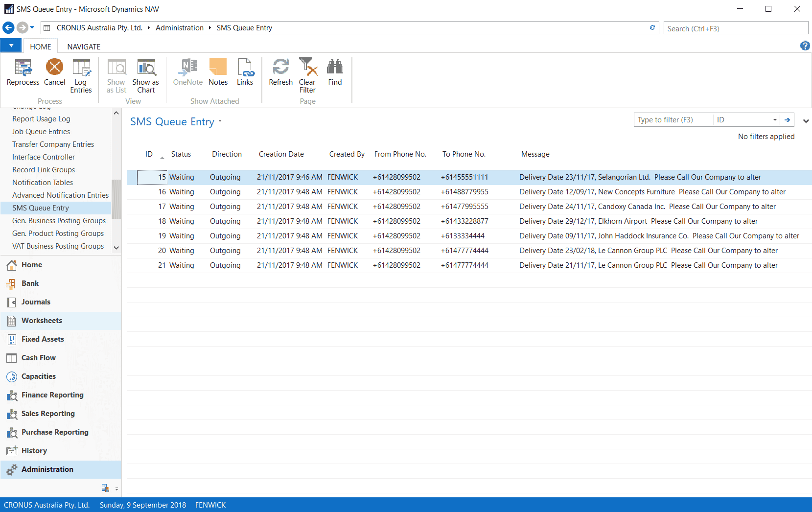
Task: Open Notification Tables page
Action: [x=43, y=183]
